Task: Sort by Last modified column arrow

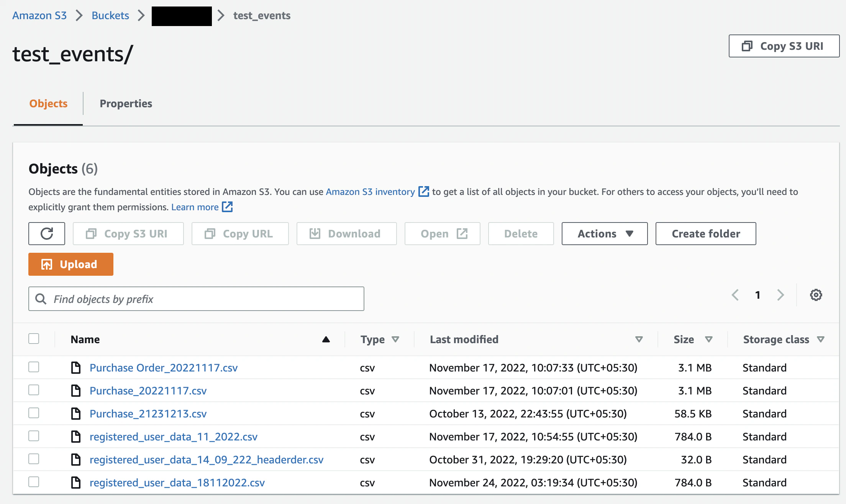Action: pos(639,339)
